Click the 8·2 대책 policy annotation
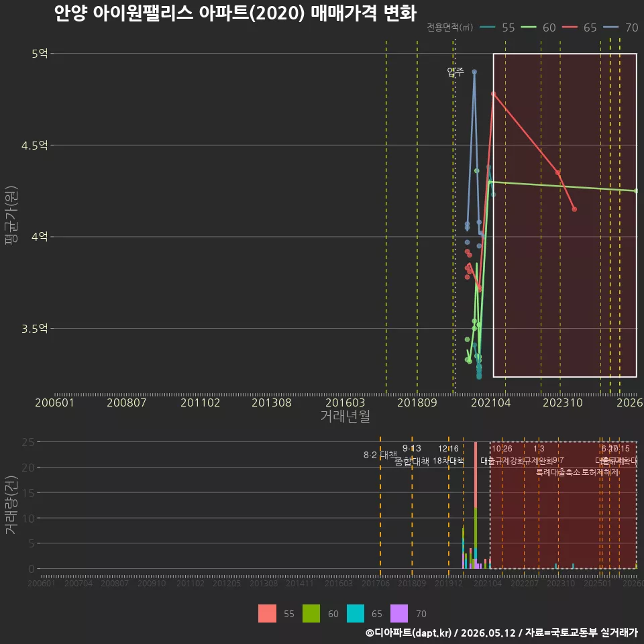Image resolution: width=644 pixels, height=644 pixels. [380, 455]
